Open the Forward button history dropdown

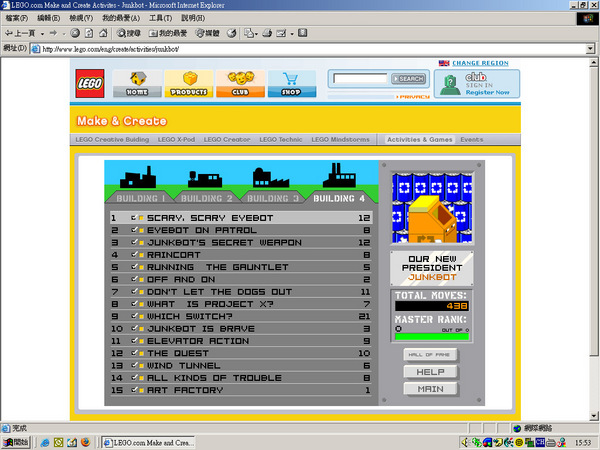[64, 34]
